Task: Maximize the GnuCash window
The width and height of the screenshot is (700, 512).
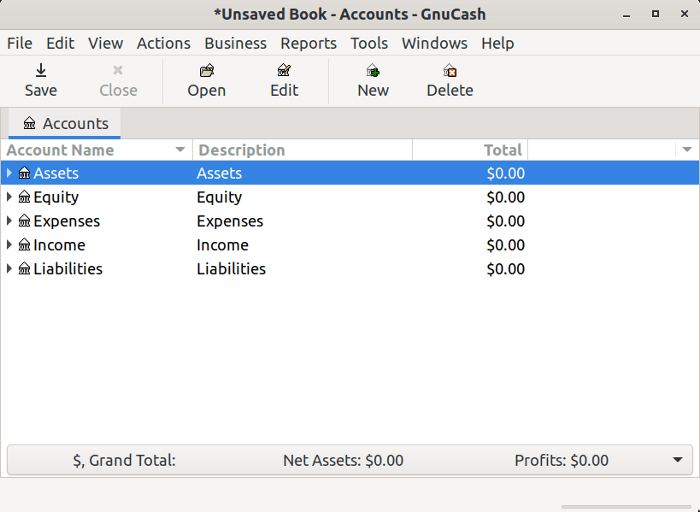Action: click(x=655, y=14)
